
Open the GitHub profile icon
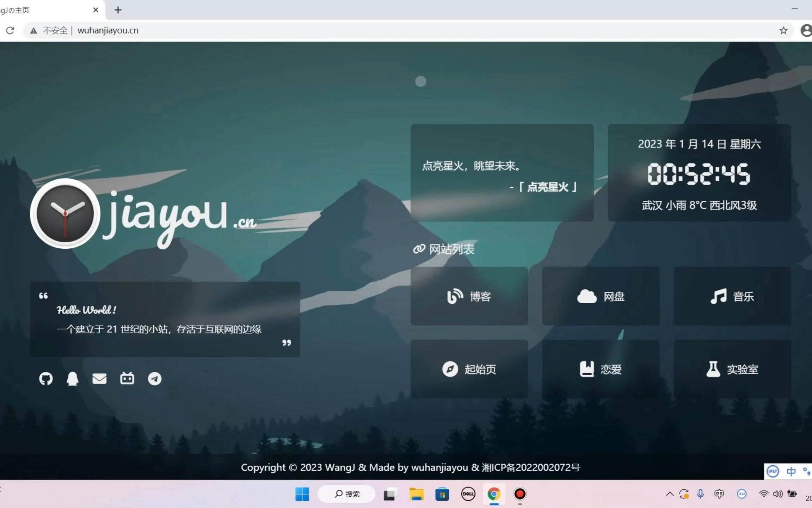pos(45,378)
